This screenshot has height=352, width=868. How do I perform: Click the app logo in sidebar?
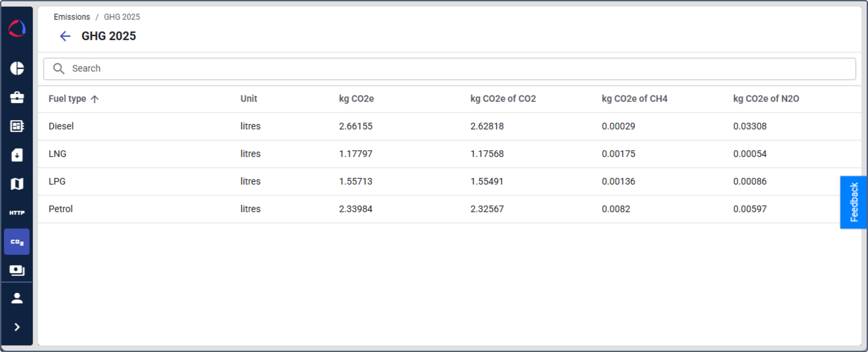(x=17, y=28)
